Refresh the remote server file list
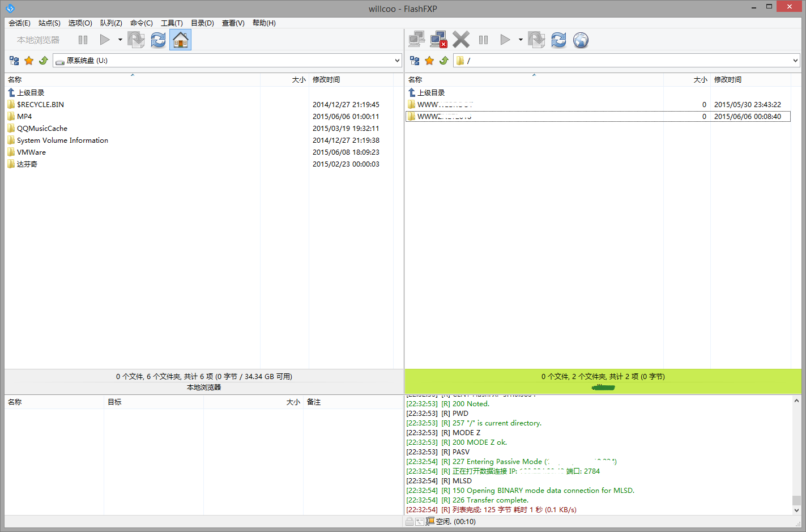 click(x=558, y=40)
